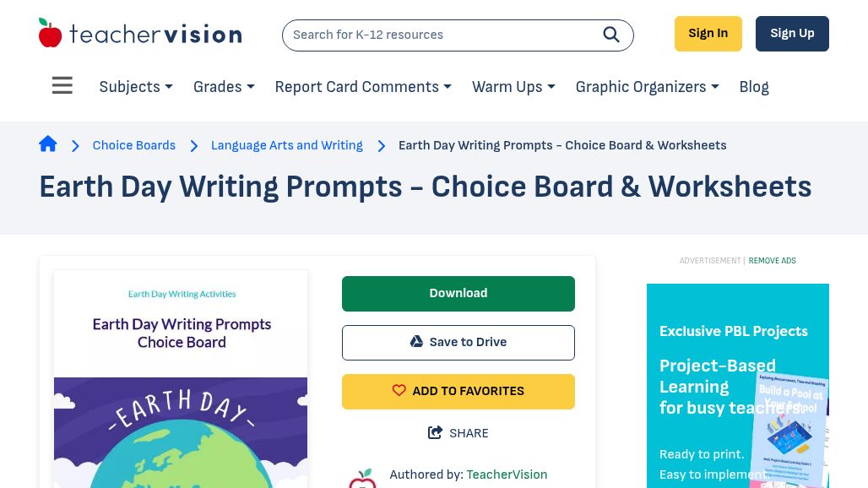Click the Remove Ads link
This screenshot has width=868, height=488.
(772, 261)
